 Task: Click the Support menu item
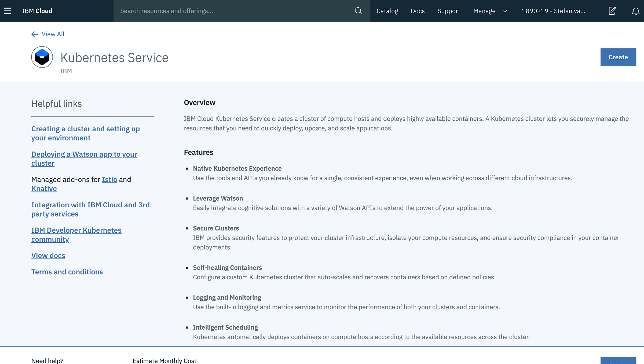click(x=448, y=11)
